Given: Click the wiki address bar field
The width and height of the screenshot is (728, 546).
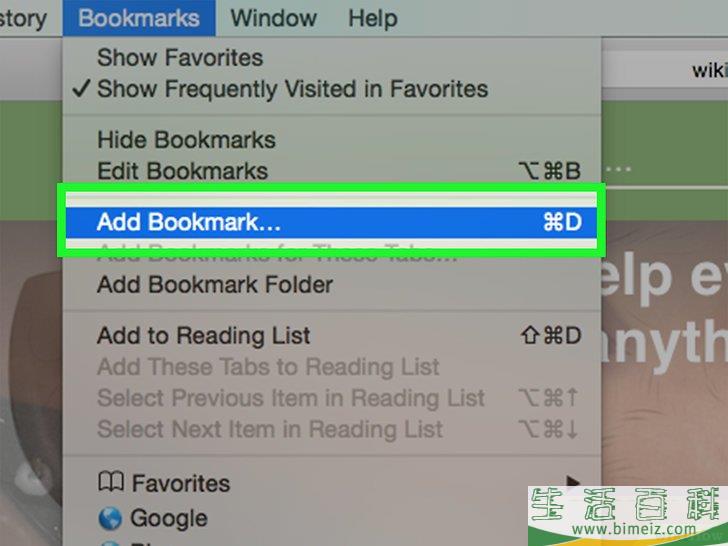Looking at the screenshot, I should pyautogui.click(x=664, y=70).
